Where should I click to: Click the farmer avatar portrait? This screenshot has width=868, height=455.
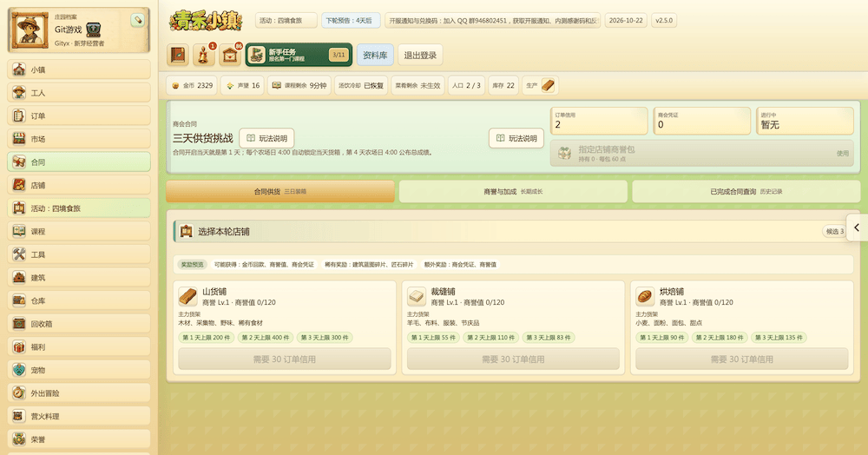tap(29, 30)
